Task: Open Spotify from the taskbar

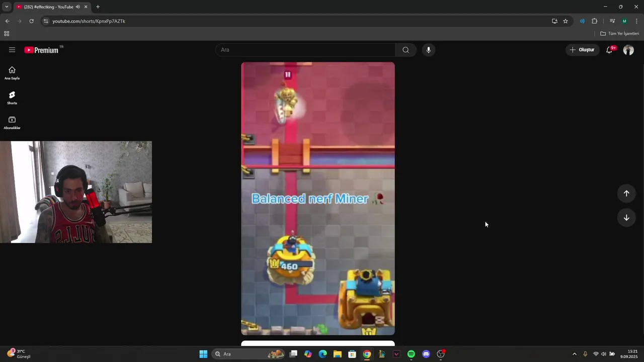Action: click(411, 354)
